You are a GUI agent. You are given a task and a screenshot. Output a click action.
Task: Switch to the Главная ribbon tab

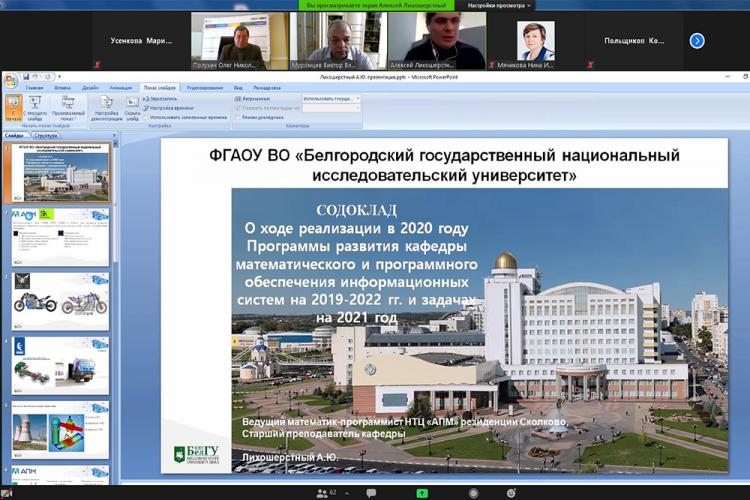(34, 88)
